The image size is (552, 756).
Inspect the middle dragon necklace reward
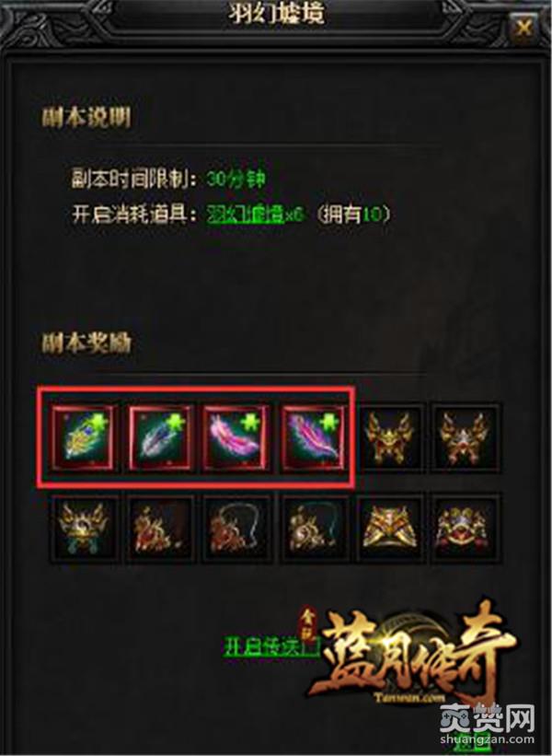click(x=236, y=529)
